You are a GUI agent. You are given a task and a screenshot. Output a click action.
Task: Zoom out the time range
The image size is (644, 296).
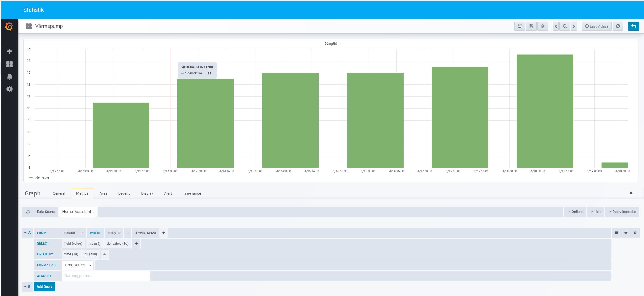[565, 26]
